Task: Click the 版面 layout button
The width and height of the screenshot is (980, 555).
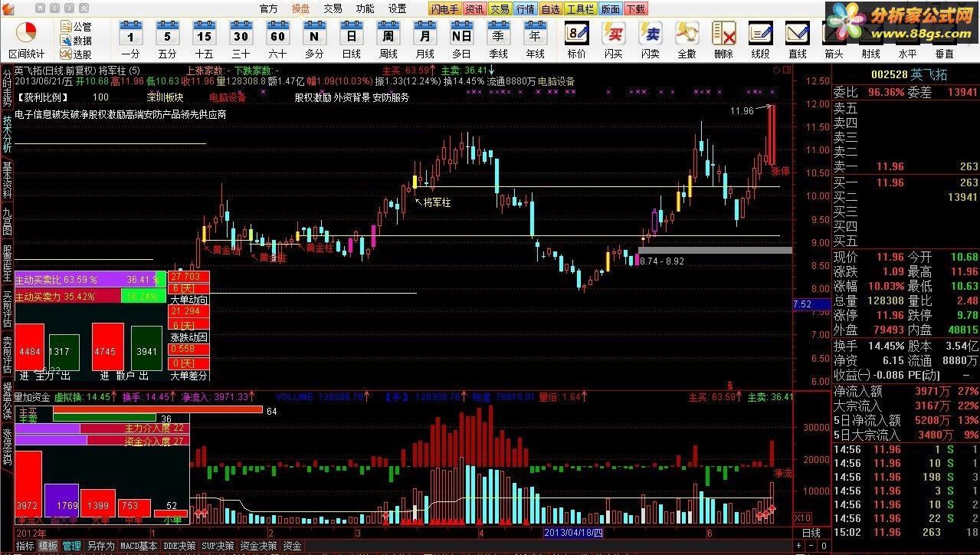Action: [x=610, y=9]
